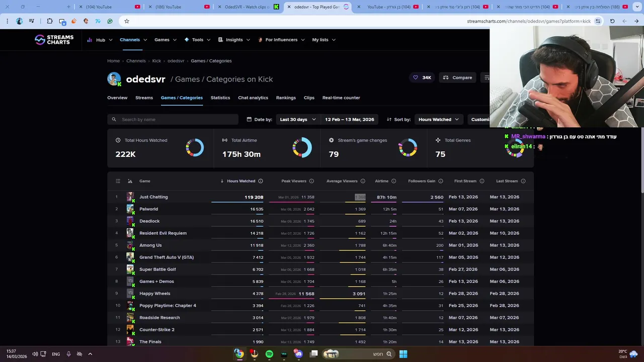Viewport: 644px width, 362px height.
Task: Open the Hours Watched sort dropdown
Action: coord(438,119)
